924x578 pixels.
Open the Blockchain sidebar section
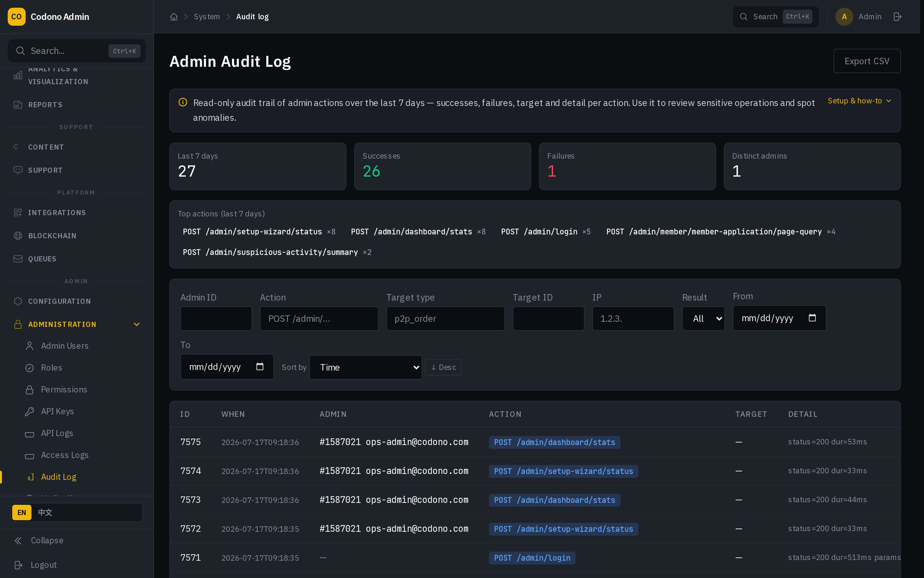pyautogui.click(x=76, y=236)
